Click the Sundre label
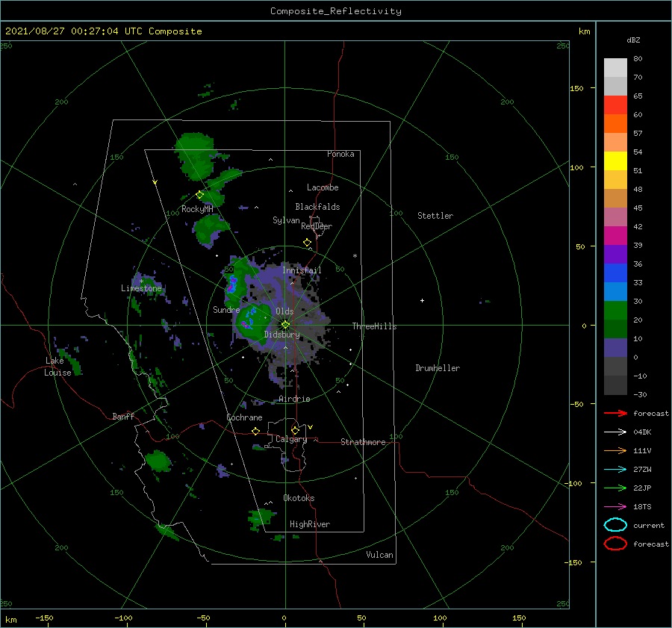 pyautogui.click(x=226, y=309)
